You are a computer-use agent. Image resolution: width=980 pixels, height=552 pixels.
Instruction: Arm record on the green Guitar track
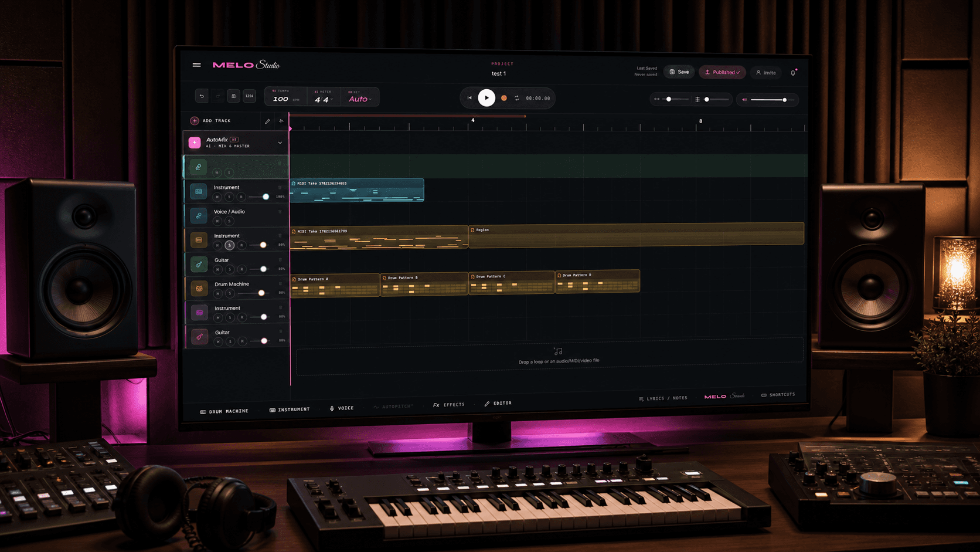(241, 269)
